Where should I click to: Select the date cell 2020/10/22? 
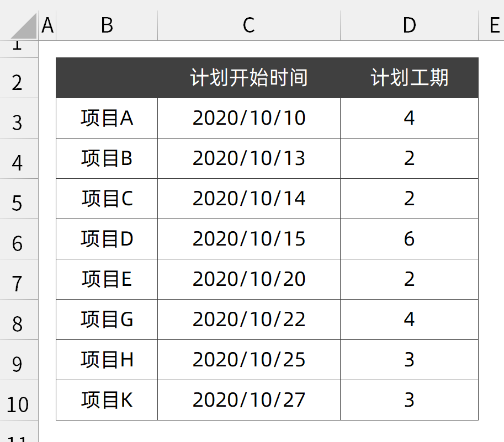pyautogui.click(x=249, y=319)
